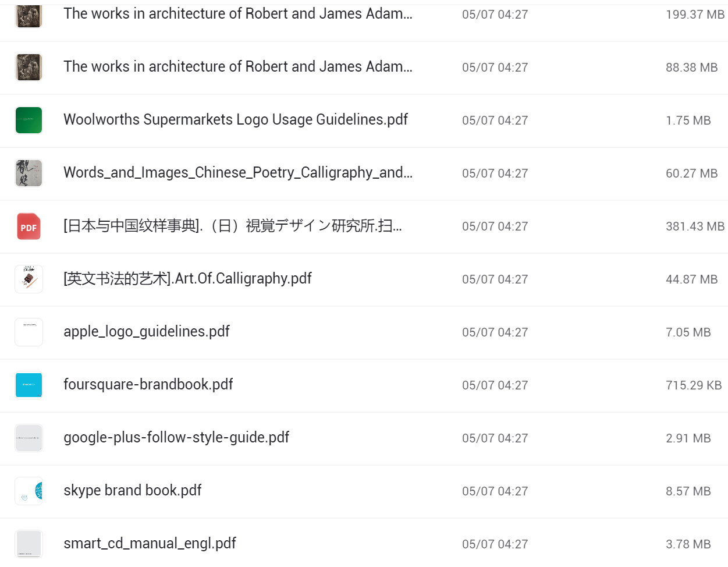Click the 3.78 MB file size
Viewport: 728px width, 567px height.
point(688,544)
